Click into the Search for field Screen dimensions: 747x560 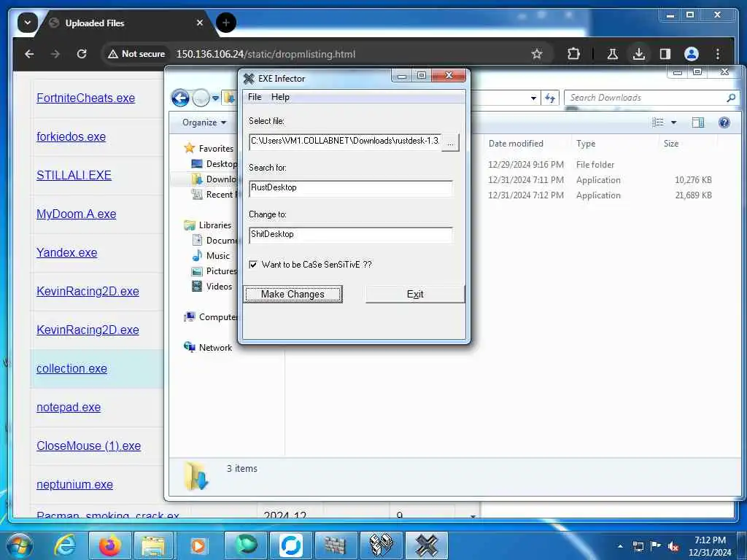(351, 188)
